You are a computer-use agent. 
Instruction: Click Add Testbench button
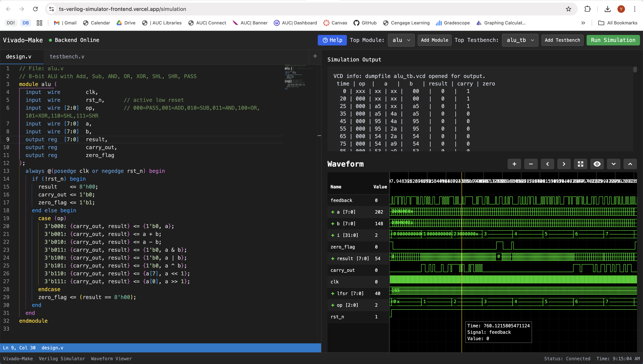[562, 40]
